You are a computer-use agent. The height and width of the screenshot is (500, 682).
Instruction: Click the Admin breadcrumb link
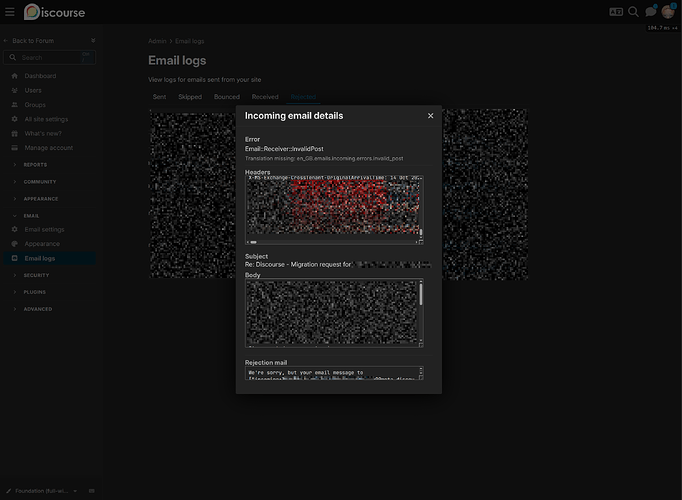[x=157, y=41]
